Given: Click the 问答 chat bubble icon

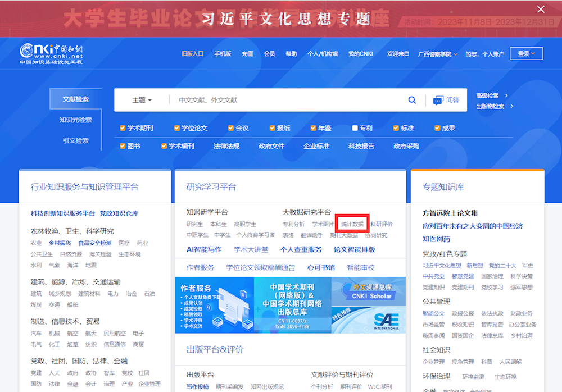Looking at the screenshot, I should (438, 100).
